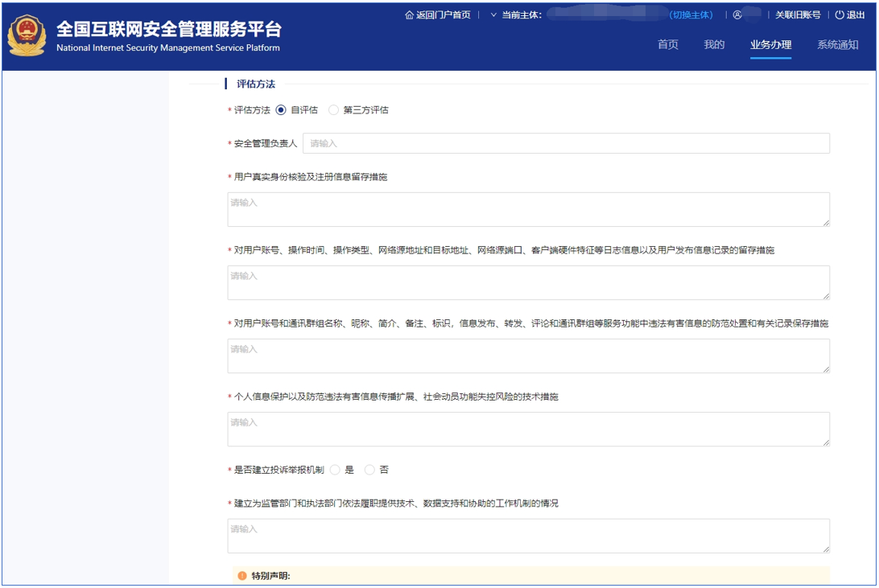This screenshot has height=588, width=879.
Task: Open the 系统通知 tab
Action: coord(837,45)
